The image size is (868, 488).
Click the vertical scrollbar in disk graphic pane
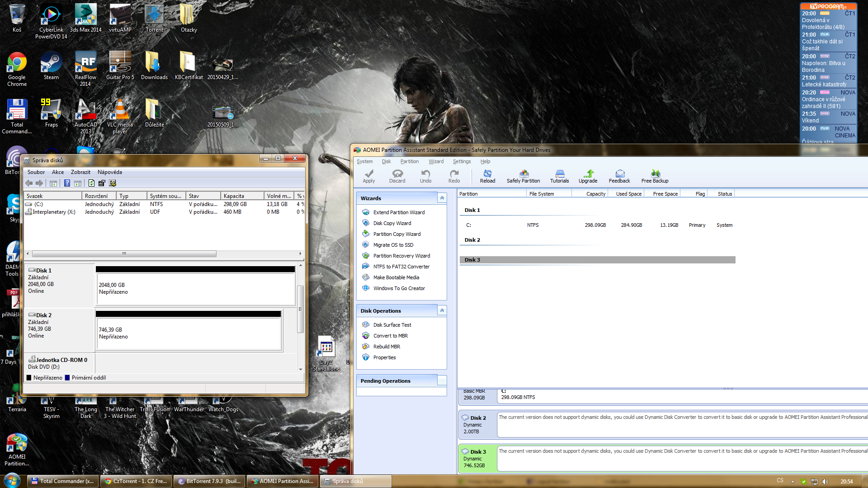tap(300, 309)
